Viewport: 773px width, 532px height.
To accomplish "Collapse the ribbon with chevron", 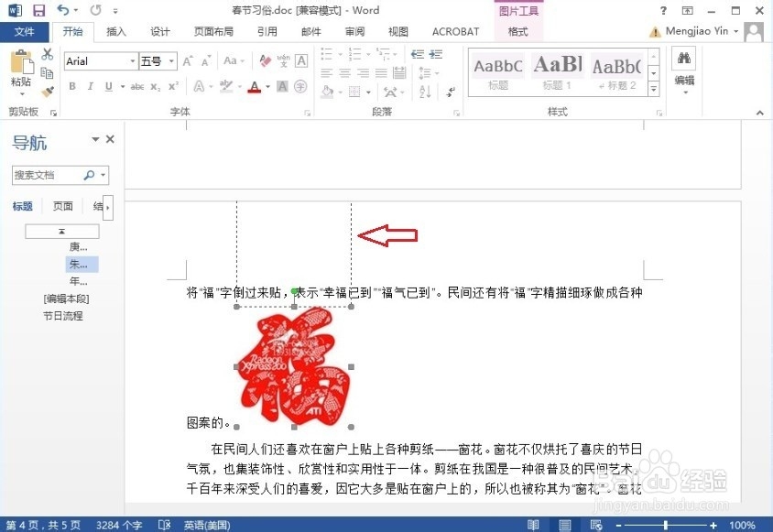I will tap(760, 113).
